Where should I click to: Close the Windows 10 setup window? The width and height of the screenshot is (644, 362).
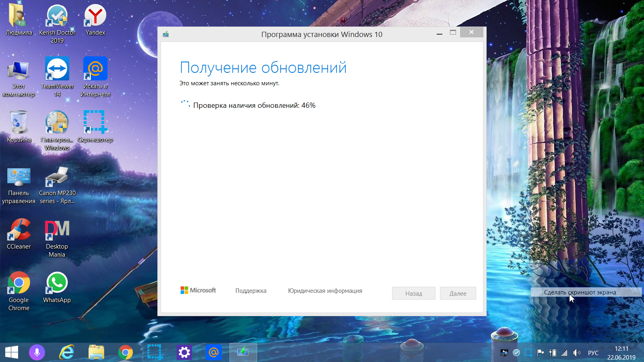(471, 32)
